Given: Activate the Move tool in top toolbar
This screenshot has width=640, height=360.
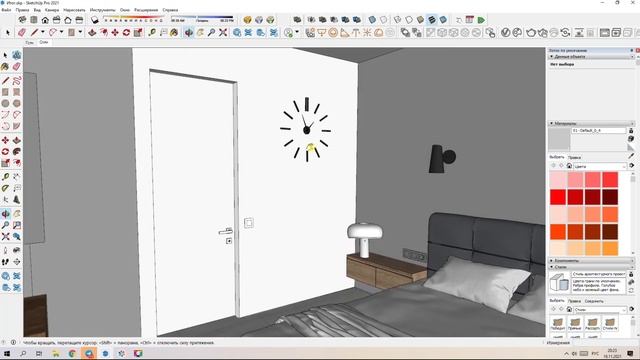Looking at the screenshot, I should tap(115, 32).
